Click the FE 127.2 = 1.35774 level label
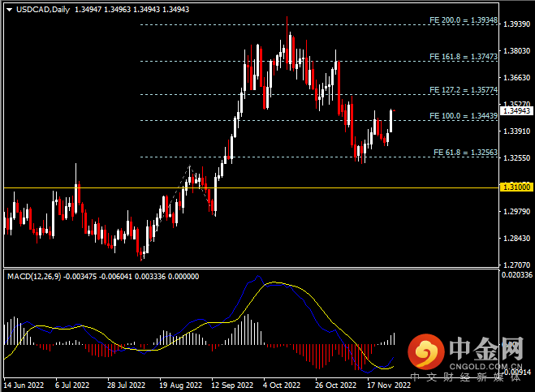This screenshot has height=392, width=535. pyautogui.click(x=461, y=89)
